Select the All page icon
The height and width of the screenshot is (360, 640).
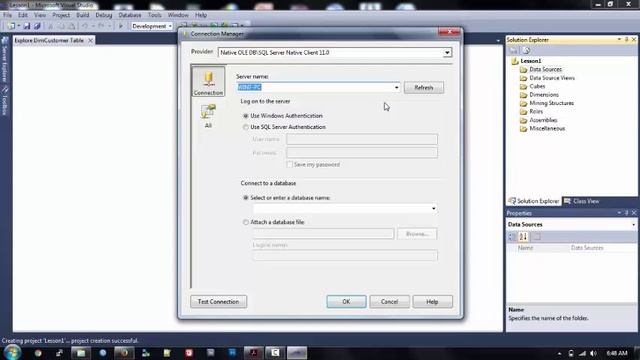(208, 116)
